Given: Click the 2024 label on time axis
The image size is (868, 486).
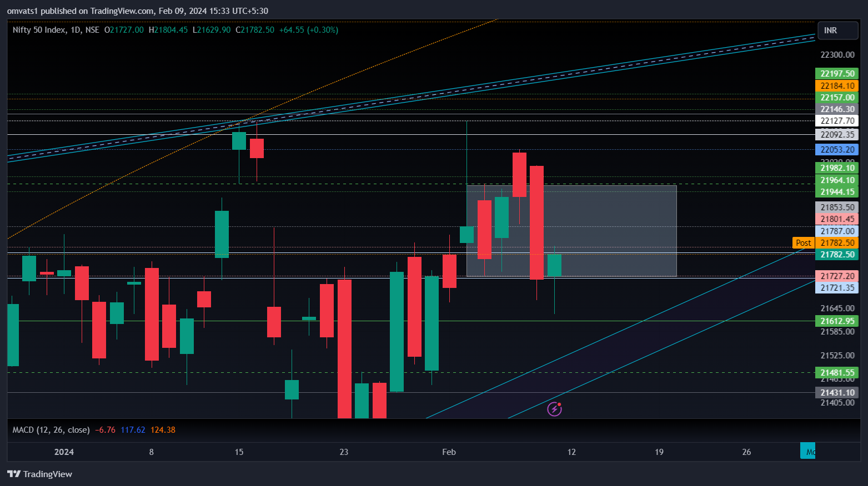Looking at the screenshot, I should pyautogui.click(x=64, y=452).
